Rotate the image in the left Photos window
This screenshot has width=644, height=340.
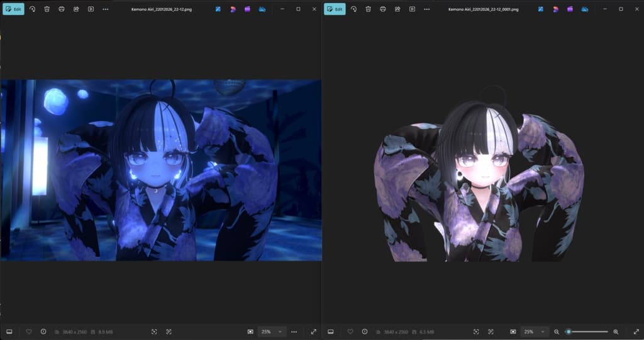[x=33, y=9]
